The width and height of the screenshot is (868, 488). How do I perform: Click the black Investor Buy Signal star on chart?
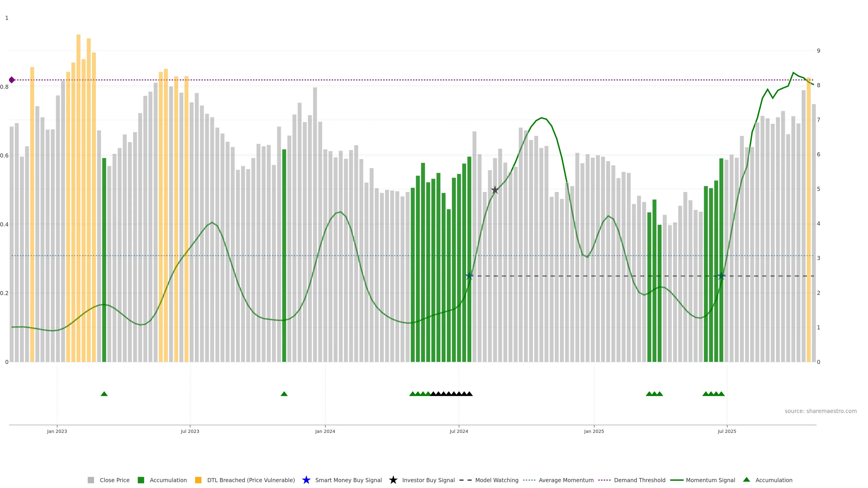click(495, 190)
